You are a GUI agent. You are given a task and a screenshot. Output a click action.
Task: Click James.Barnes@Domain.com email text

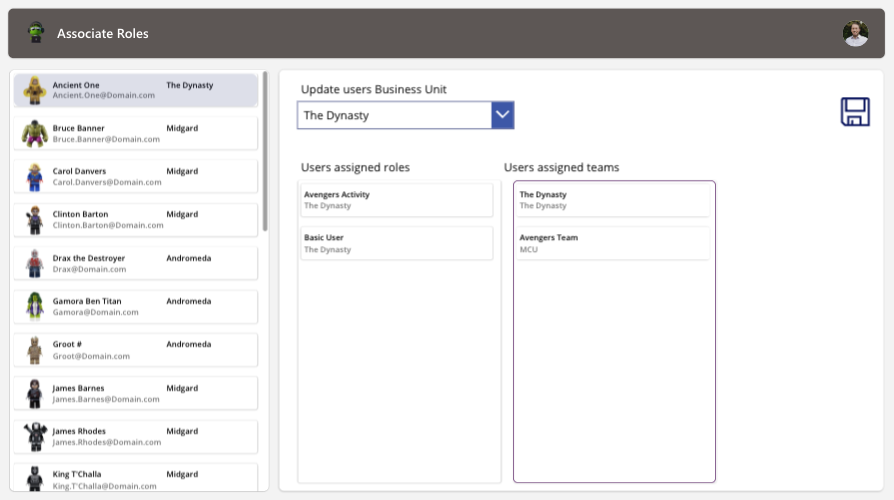(106, 399)
